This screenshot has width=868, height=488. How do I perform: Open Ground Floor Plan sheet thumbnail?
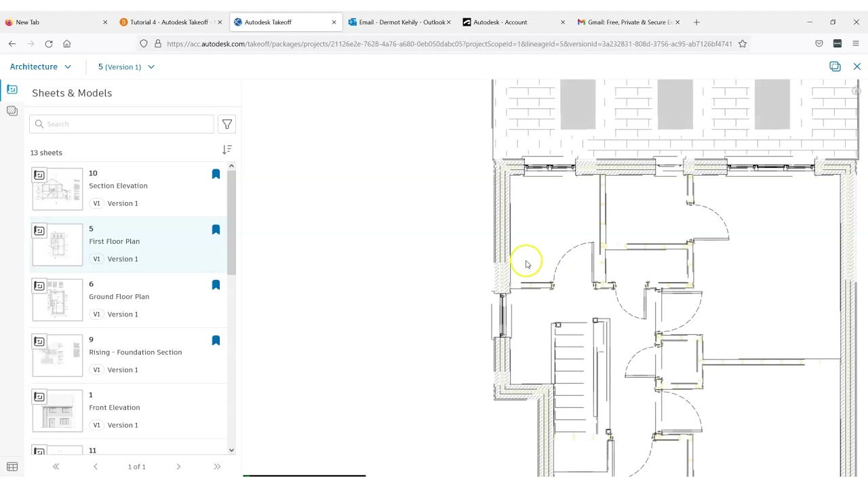(x=58, y=300)
